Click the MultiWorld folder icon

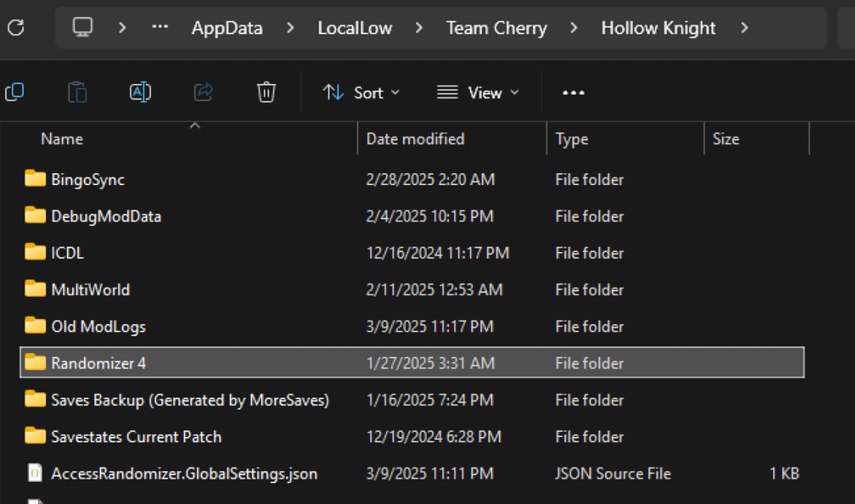[x=35, y=289]
